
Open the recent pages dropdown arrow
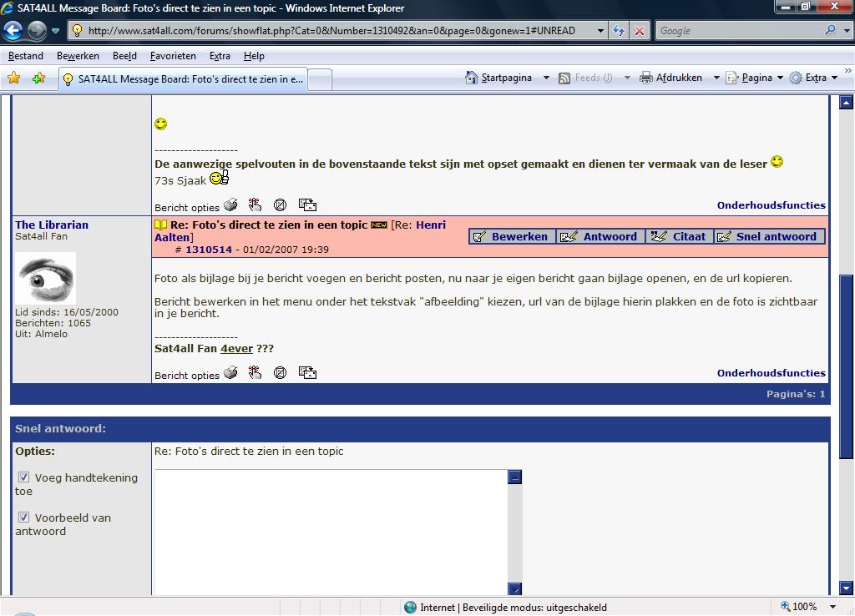point(56,31)
